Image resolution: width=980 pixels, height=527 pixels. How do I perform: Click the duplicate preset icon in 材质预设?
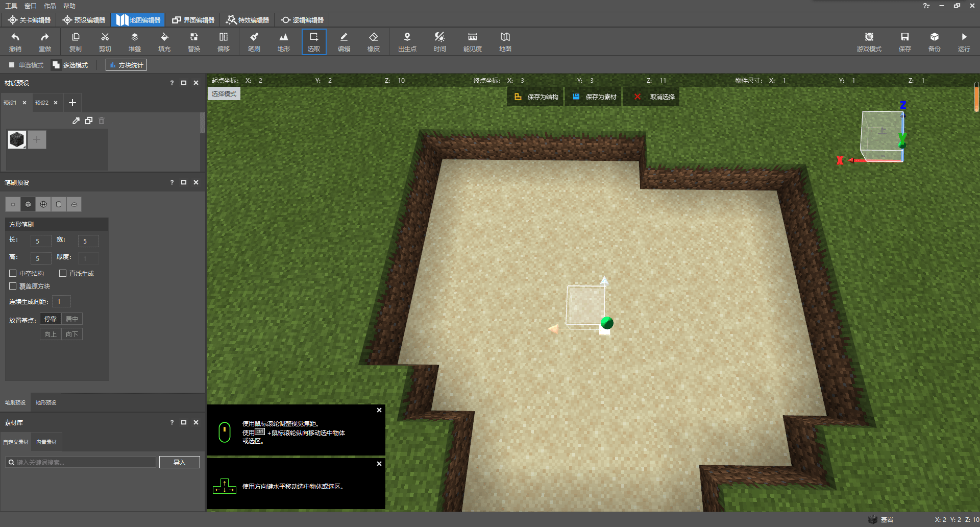pos(89,121)
